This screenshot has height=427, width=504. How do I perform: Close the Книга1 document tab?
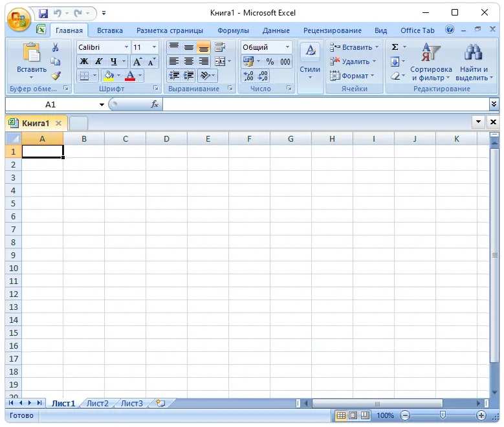tap(58, 123)
